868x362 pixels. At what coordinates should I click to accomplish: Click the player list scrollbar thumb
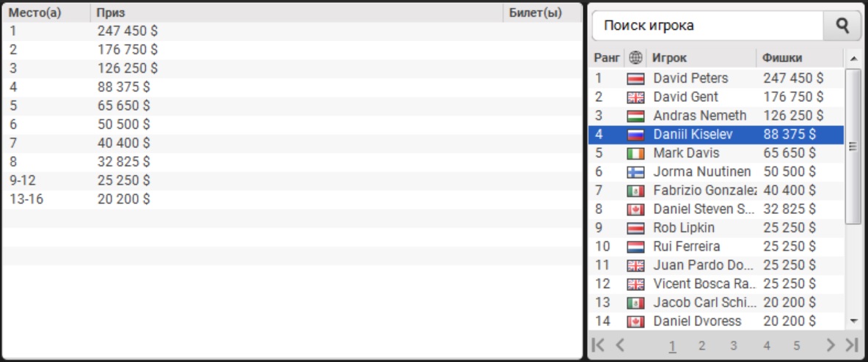(853, 146)
